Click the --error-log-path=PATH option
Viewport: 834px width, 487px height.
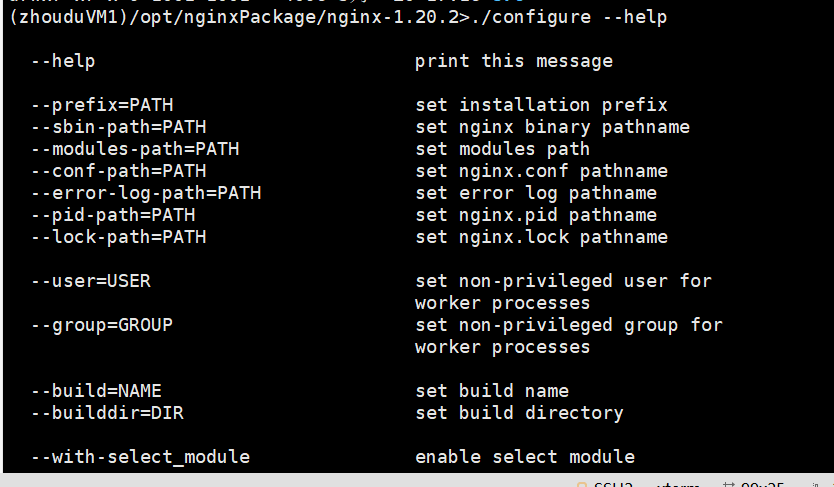pos(146,193)
